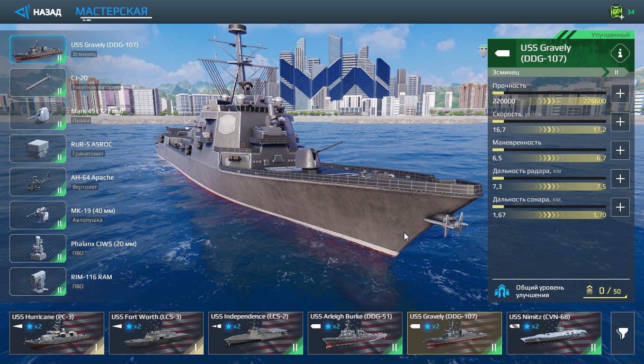644x364 pixels.
Task: Select the CJ-20 missile battery slot icon
Action: pos(38,82)
